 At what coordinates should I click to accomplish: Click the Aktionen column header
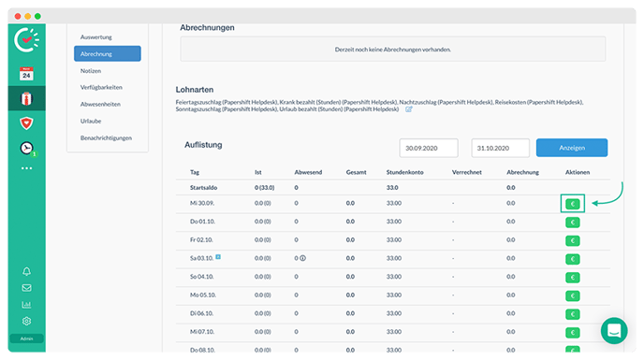point(577,172)
